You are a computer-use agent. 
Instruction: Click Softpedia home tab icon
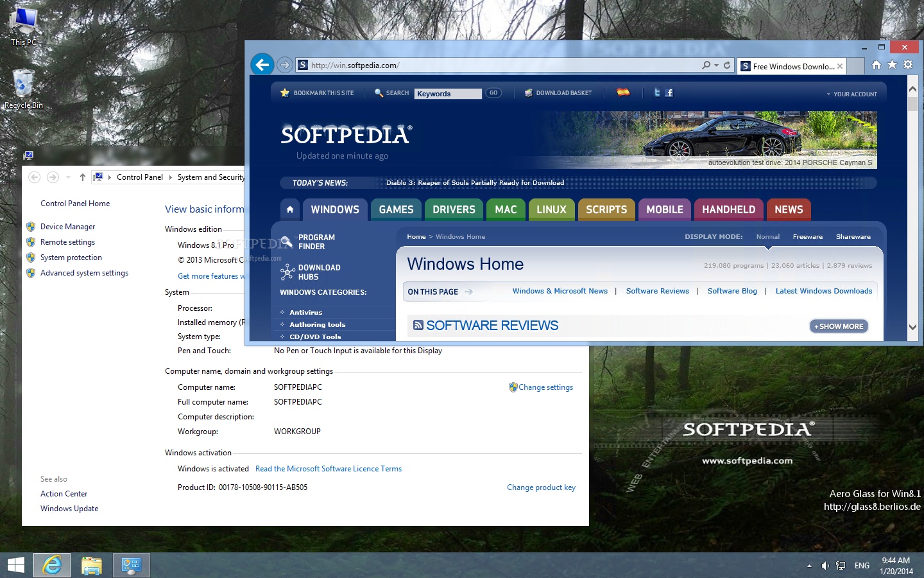[290, 209]
